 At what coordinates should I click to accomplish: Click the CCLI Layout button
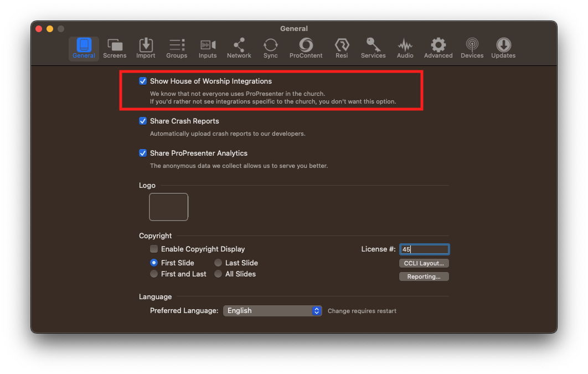click(x=424, y=263)
